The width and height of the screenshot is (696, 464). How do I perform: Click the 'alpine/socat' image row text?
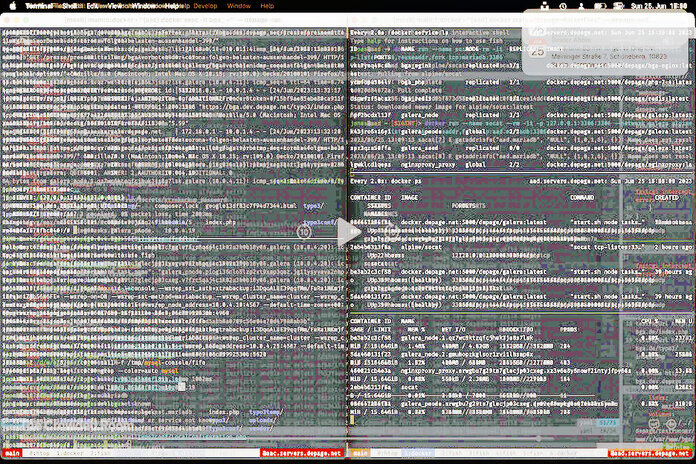pyautogui.click(x=421, y=247)
